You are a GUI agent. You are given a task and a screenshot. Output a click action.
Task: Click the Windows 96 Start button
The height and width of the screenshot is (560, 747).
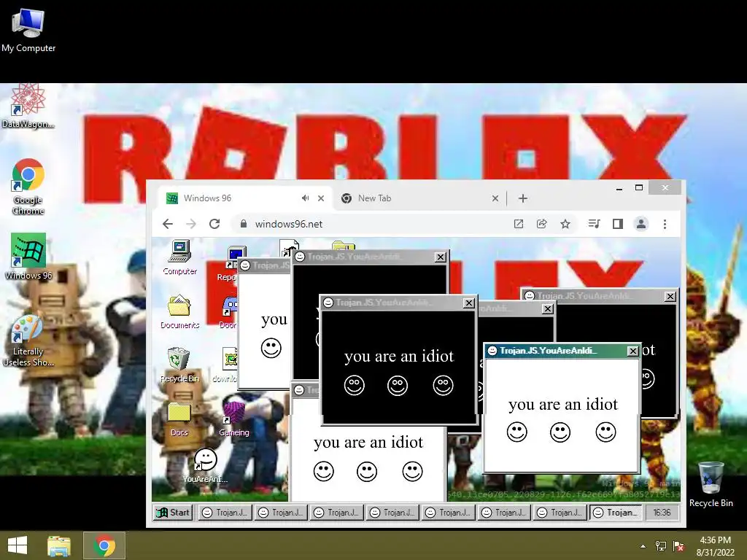(x=173, y=513)
